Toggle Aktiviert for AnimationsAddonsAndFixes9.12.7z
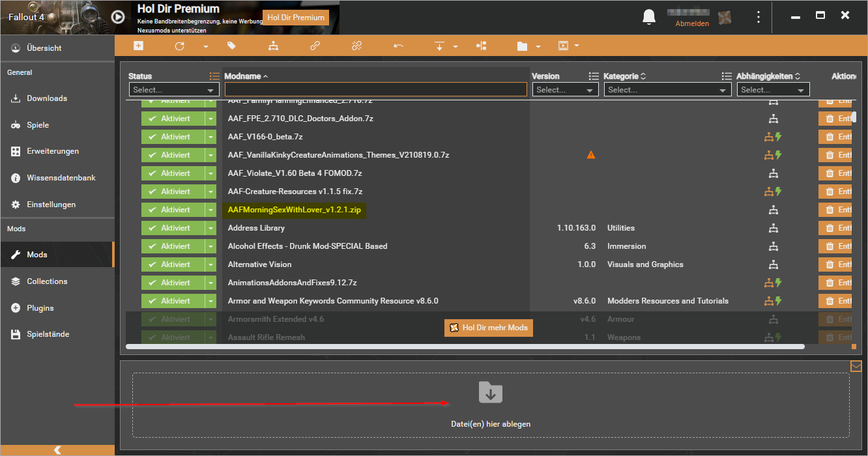This screenshot has width=868, height=456. click(173, 283)
